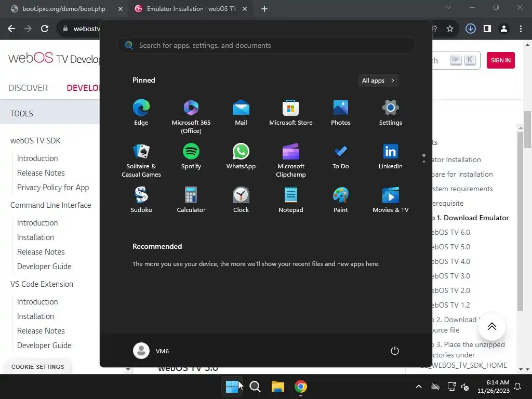The height and width of the screenshot is (399, 532).
Task: Open Settings from the Start menu
Action: pos(391,113)
